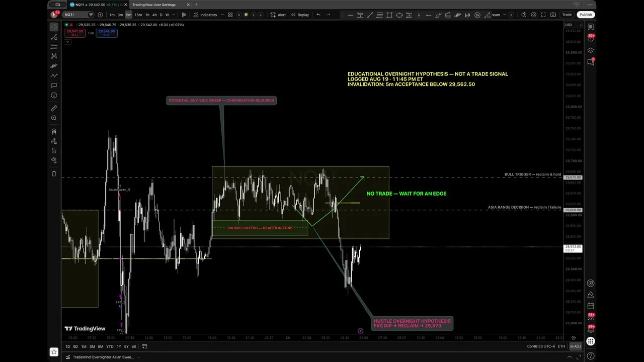Select the W weekly timeframe
This screenshot has width=644, height=362.
[x=167, y=15]
